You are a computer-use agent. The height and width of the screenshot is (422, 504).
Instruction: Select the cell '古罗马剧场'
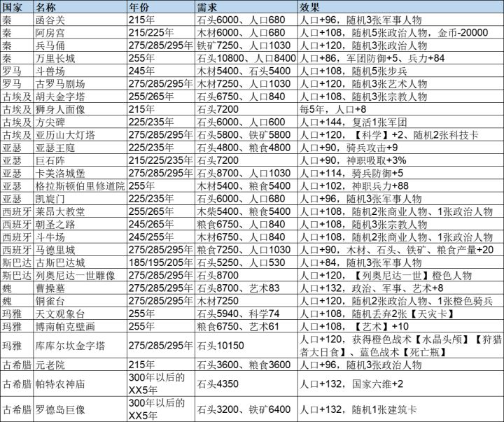pyautogui.click(x=80, y=84)
